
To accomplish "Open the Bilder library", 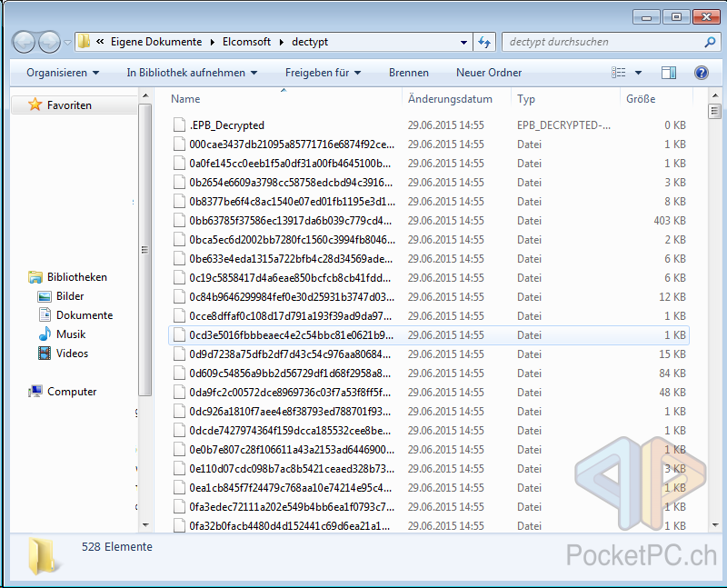I will click(x=70, y=296).
